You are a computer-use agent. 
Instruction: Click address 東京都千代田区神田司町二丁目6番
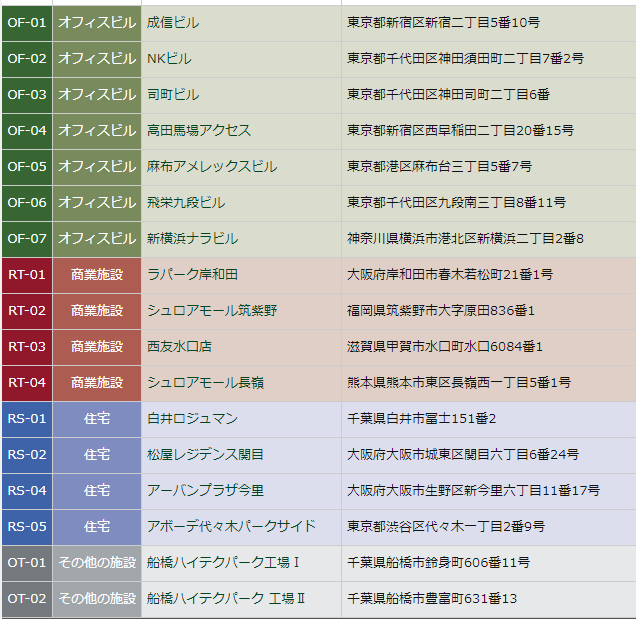448,95
